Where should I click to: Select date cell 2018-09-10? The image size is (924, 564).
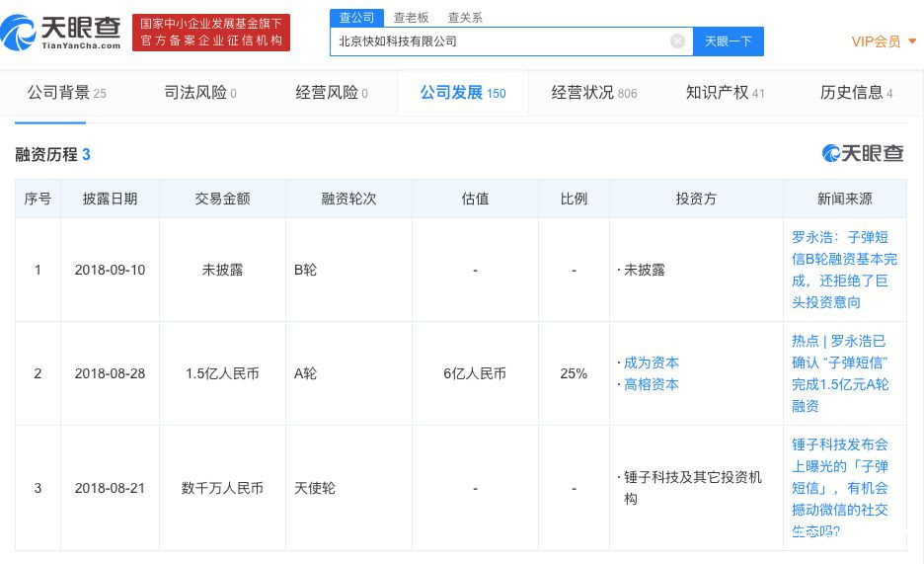point(110,270)
